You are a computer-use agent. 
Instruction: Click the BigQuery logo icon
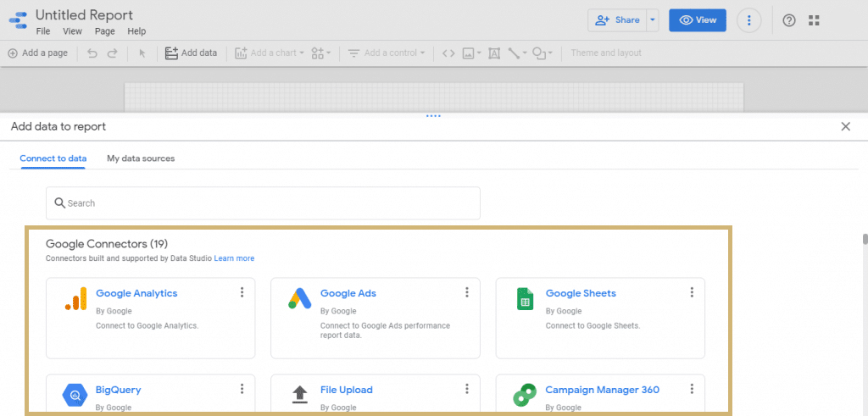click(x=75, y=395)
